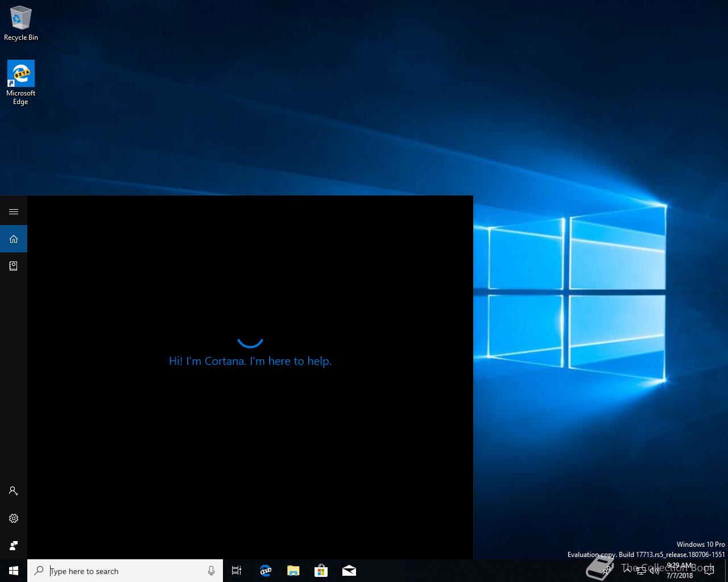Open the Action Center notifications icon

pos(709,571)
